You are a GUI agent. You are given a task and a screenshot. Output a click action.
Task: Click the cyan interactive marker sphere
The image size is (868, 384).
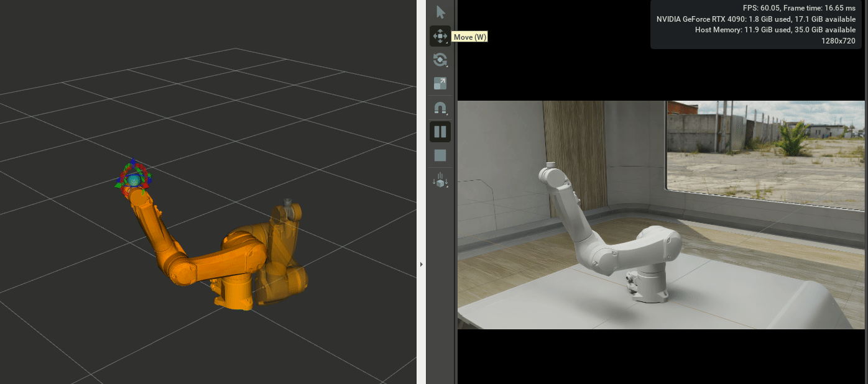point(134,180)
